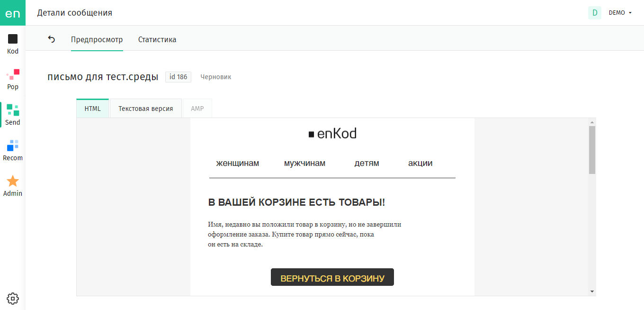This screenshot has width=644, height=310.
Task: Select the AMP tab
Action: click(x=197, y=109)
